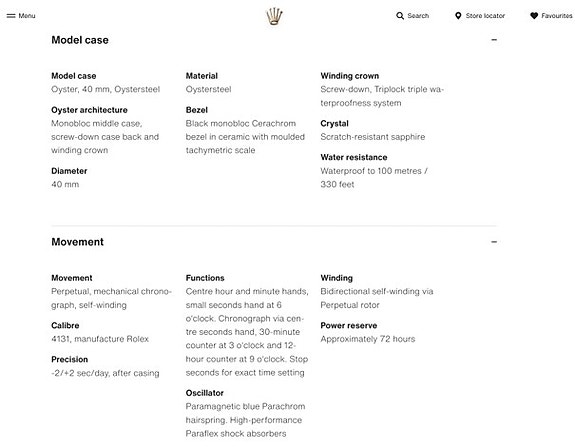Click the Rolex crown logo
Image resolution: width=575 pixels, height=448 pixels.
(x=274, y=16)
